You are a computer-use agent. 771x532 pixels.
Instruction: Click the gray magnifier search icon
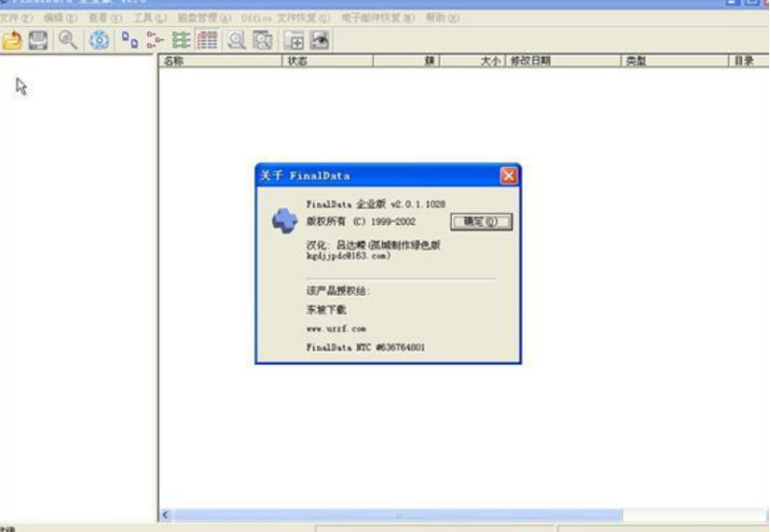pyautogui.click(x=236, y=40)
